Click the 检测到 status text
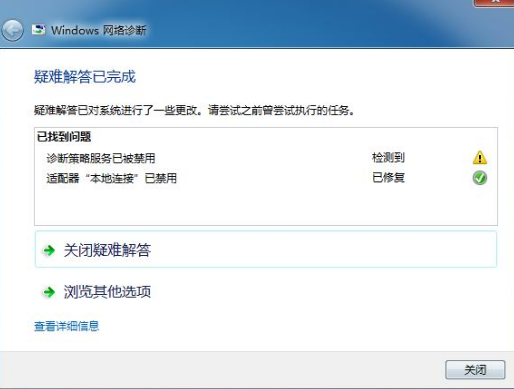This screenshot has height=389, width=514. coord(388,157)
